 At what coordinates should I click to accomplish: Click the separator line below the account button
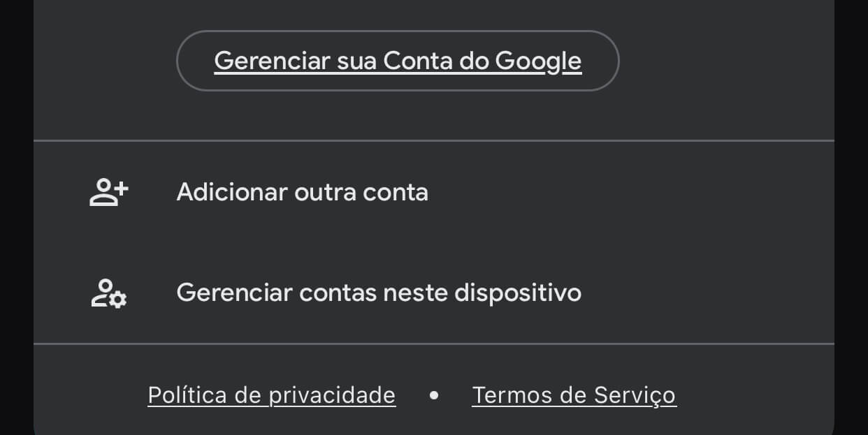(x=434, y=138)
